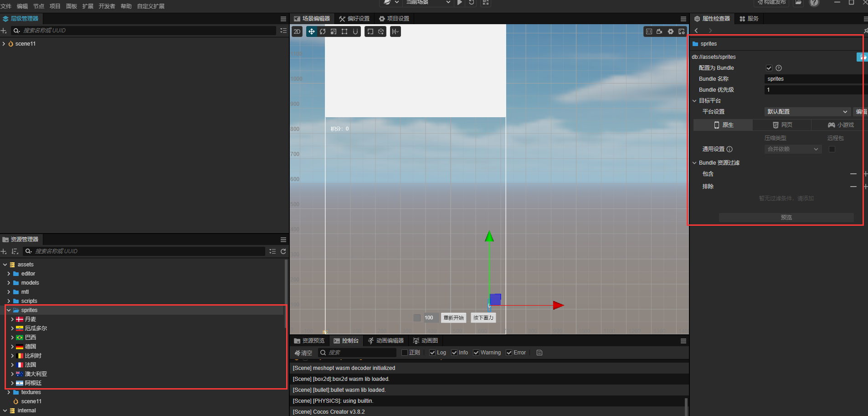Viewport: 868px width, 416px height.
Task: Click the add node plus icon in hierarchy
Action: 4,31
